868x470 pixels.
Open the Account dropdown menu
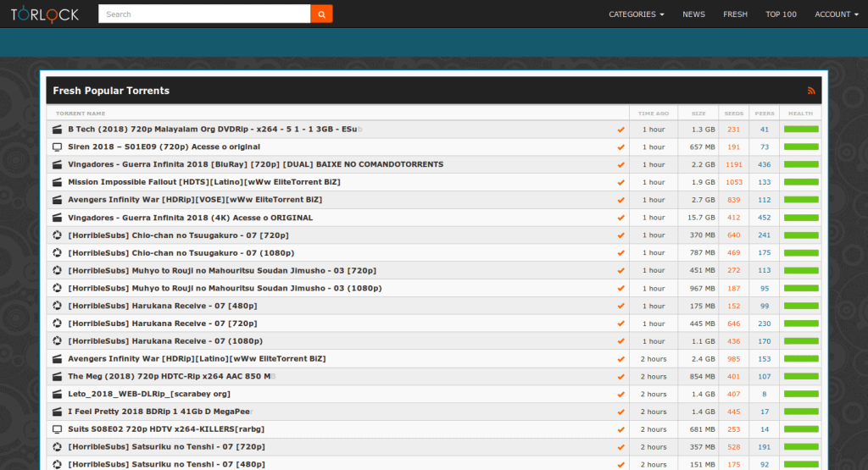(836, 14)
